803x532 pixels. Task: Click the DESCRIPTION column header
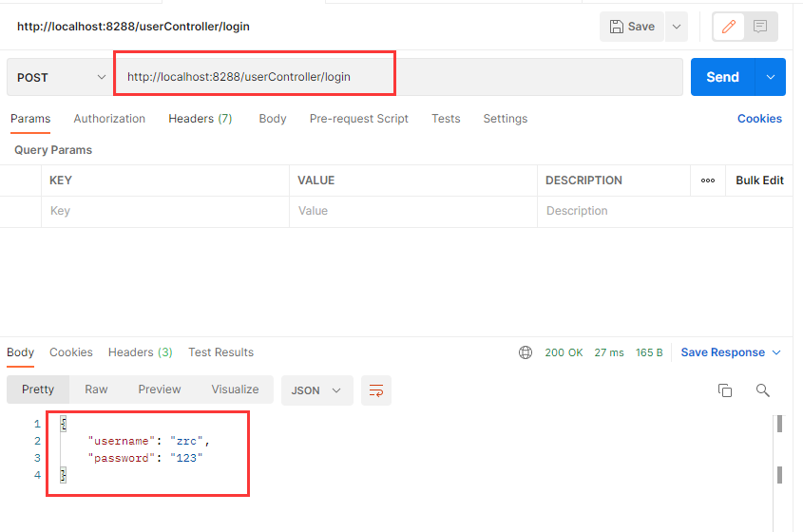tap(583, 180)
